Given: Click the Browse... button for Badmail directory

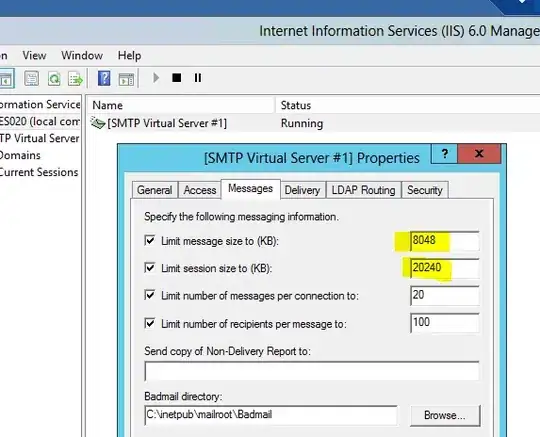Looking at the screenshot, I should pos(445,415).
